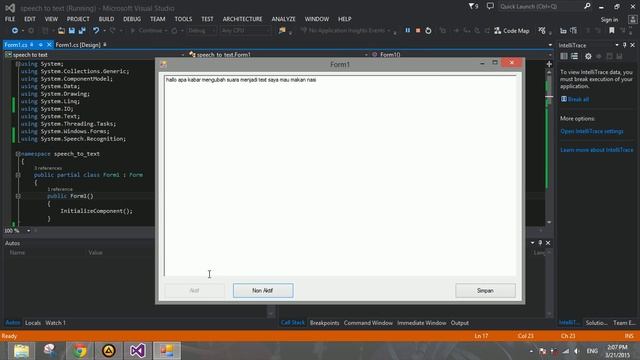640x360 pixels.
Task: Switch to the Breakpoints tab
Action: (324, 323)
